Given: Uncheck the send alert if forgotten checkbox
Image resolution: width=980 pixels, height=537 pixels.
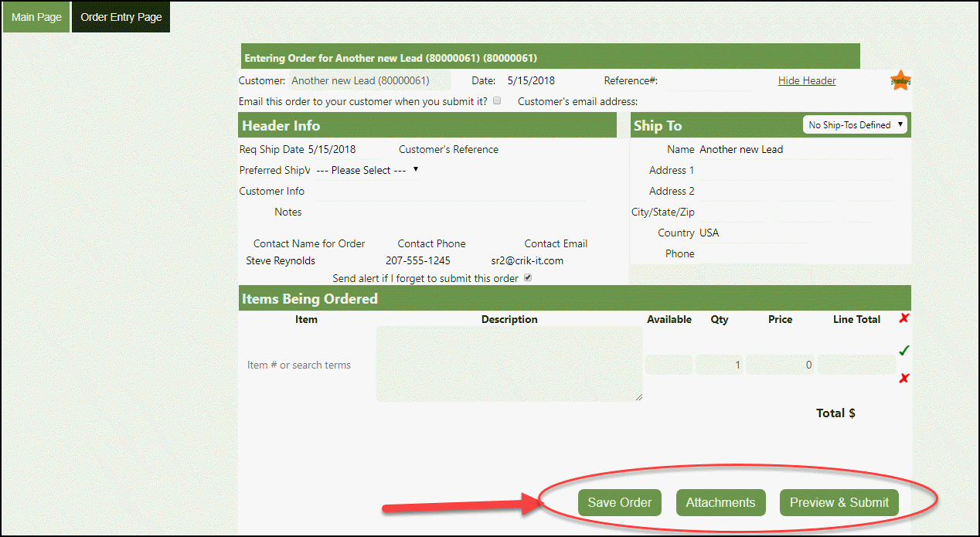Looking at the screenshot, I should coord(529,278).
